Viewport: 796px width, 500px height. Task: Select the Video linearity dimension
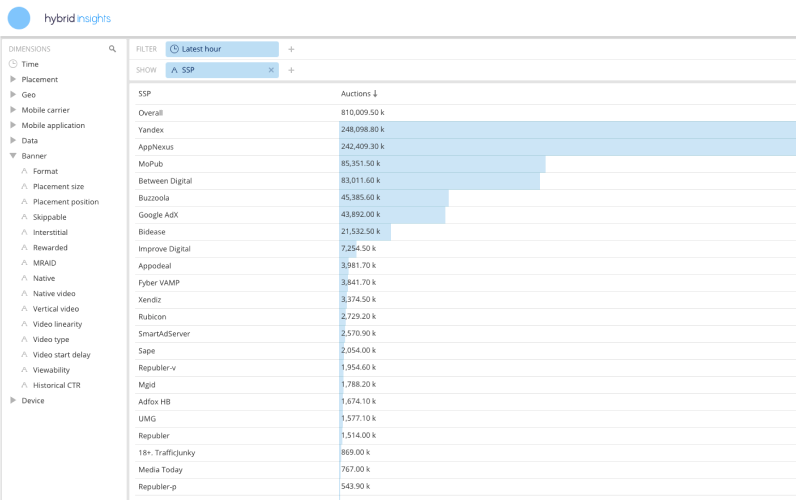[x=57, y=324]
